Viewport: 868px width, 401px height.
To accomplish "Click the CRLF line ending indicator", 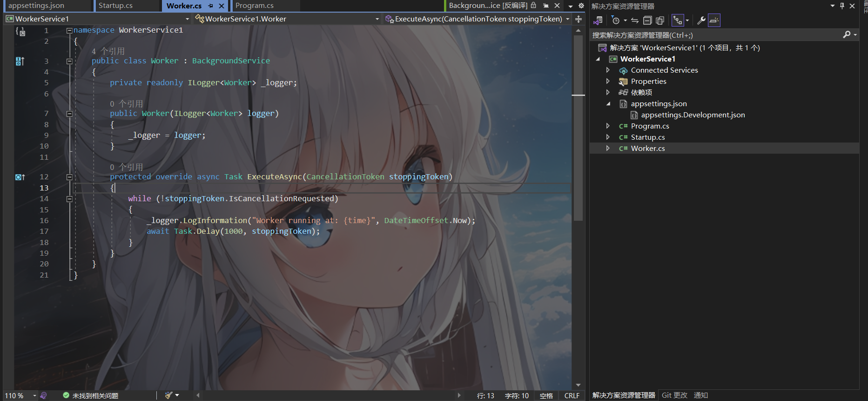I will 572,396.
